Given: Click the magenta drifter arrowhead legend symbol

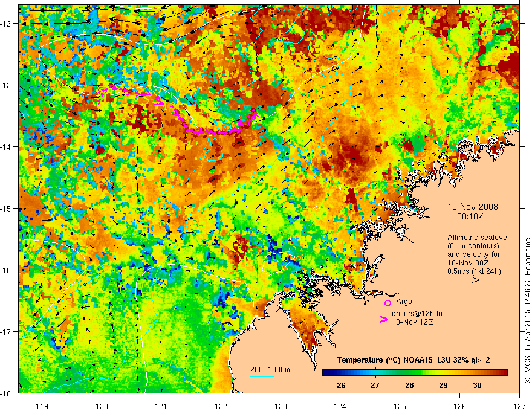Looking at the screenshot, I should (384, 319).
